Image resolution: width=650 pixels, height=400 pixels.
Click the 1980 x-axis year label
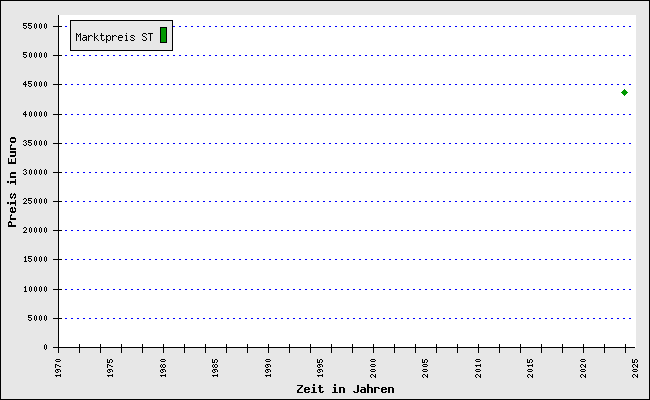163,368
